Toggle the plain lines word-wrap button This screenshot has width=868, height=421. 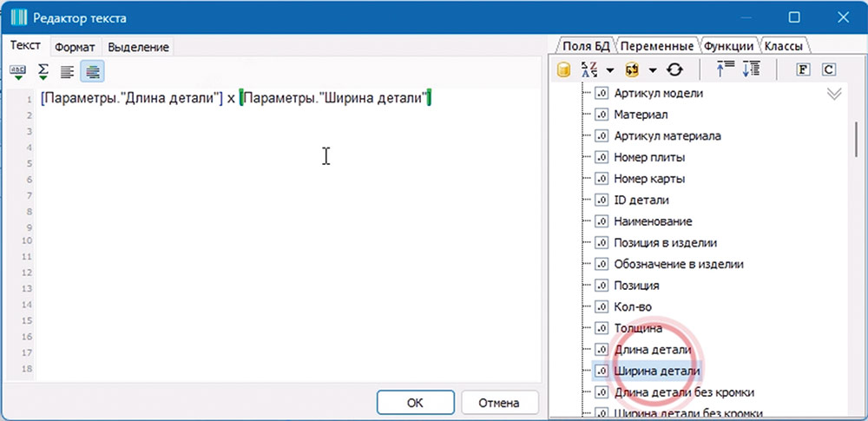tap(68, 71)
